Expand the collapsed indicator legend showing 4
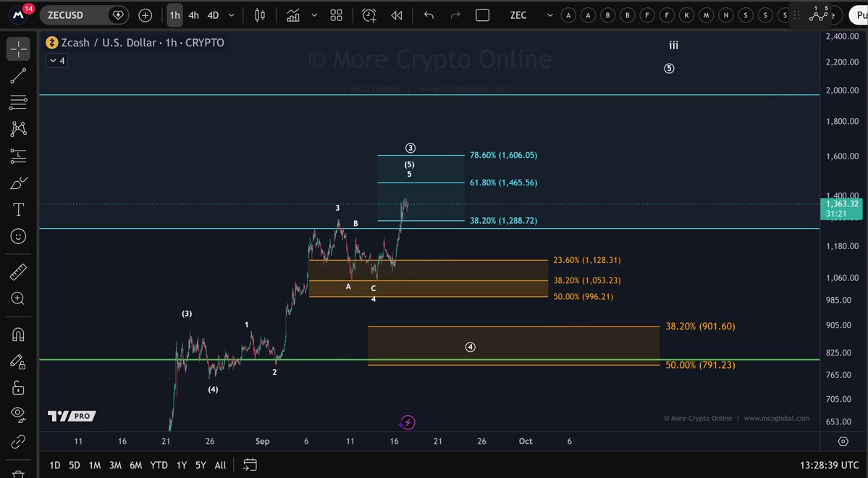The height and width of the screenshot is (478, 868). coord(56,60)
